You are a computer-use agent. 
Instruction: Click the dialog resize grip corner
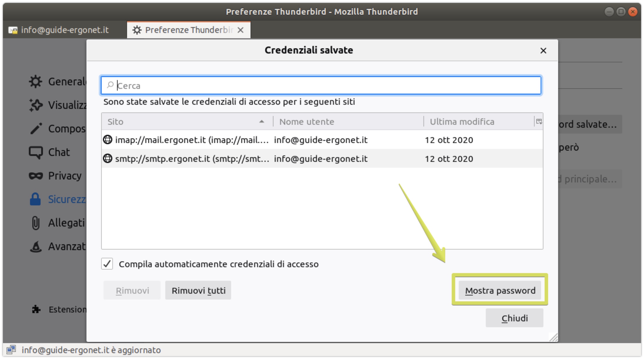[553, 337]
